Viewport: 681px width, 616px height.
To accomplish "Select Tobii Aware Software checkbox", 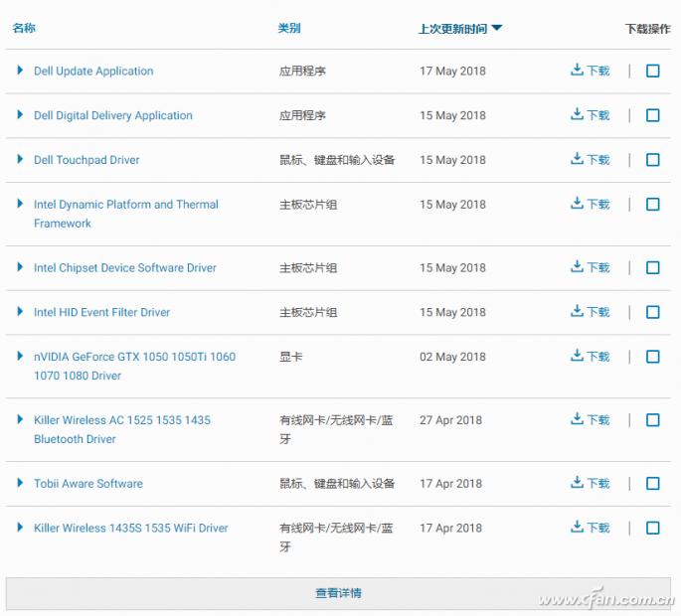I will [653, 483].
